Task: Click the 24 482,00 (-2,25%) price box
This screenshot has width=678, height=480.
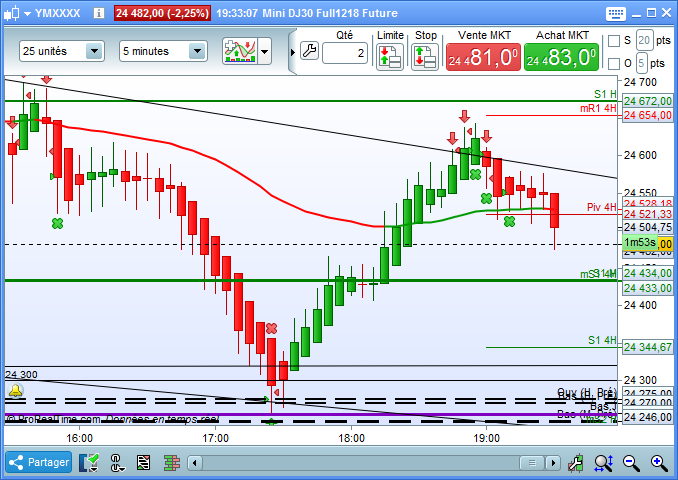Action: 162,13
